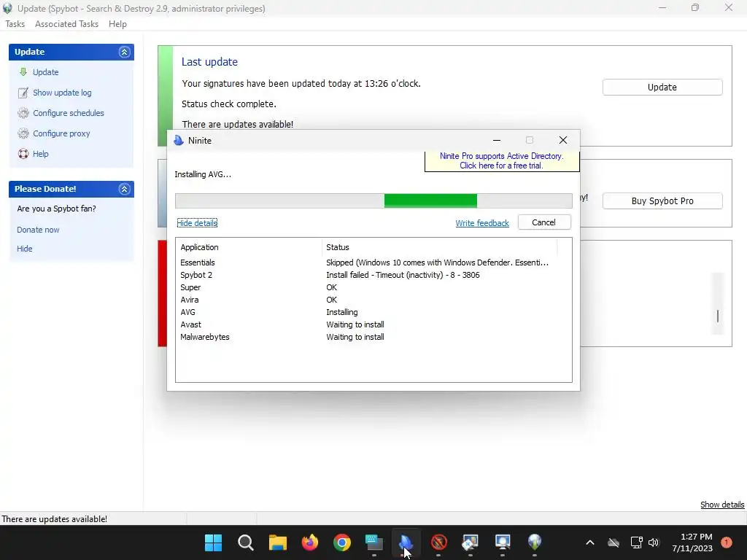The width and height of the screenshot is (747, 560).
Task: Click the Application column header
Action: [x=250, y=247]
